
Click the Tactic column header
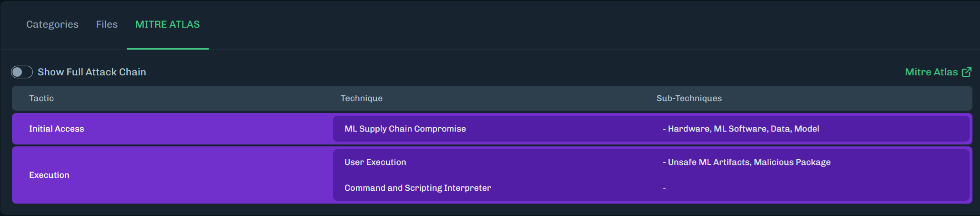pyautogui.click(x=41, y=98)
